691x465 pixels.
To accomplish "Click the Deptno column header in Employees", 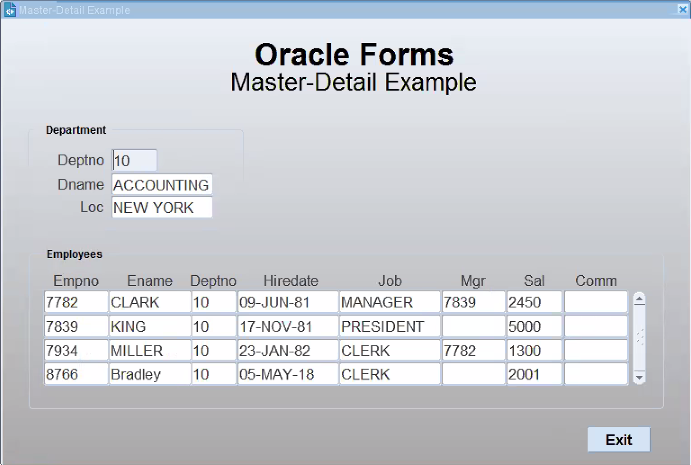I will click(x=213, y=281).
